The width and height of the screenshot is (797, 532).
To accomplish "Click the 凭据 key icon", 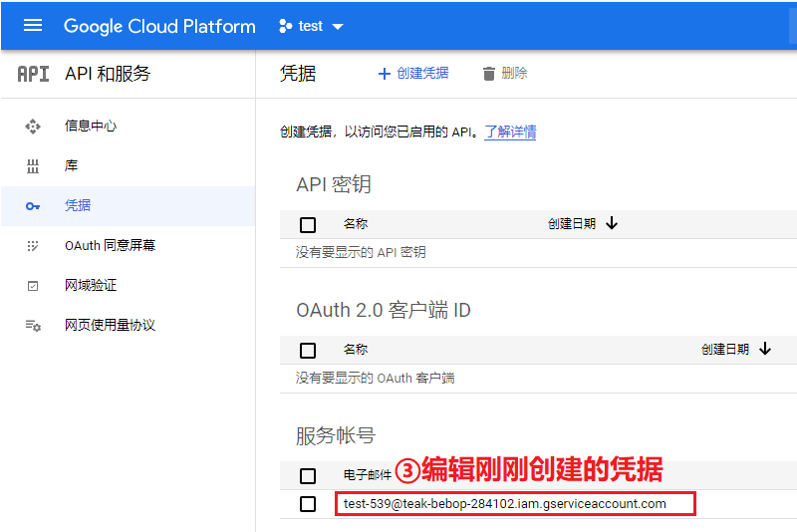I will pyautogui.click(x=33, y=206).
